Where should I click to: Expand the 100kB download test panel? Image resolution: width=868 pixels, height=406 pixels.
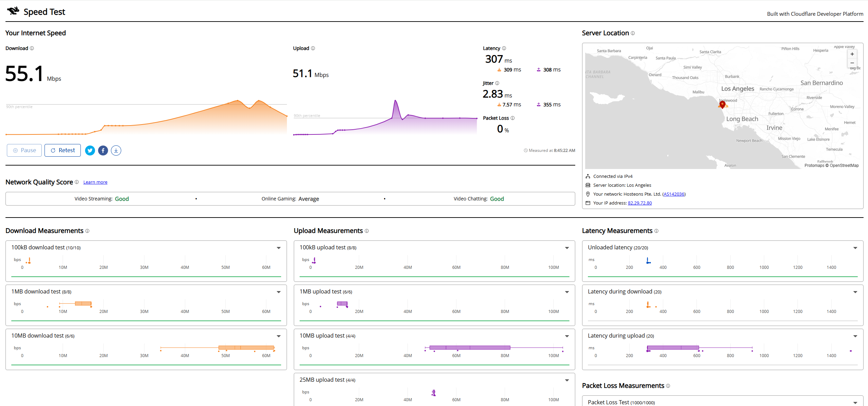coord(279,248)
